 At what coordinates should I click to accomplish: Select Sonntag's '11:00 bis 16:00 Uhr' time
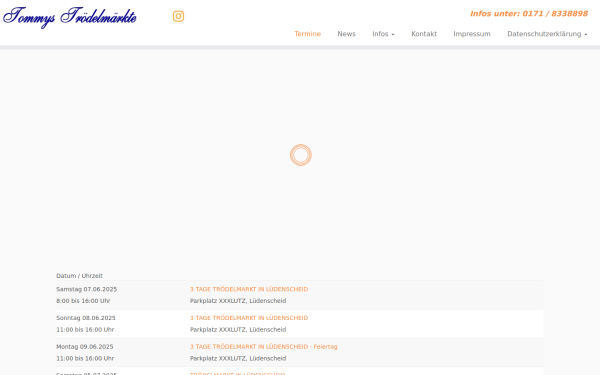[85, 329]
